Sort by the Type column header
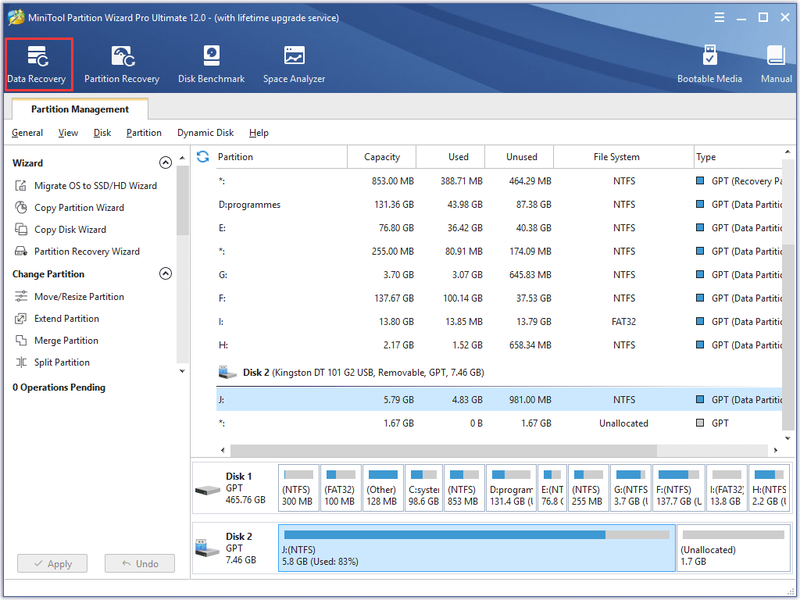The height and width of the screenshot is (600, 800). point(738,157)
